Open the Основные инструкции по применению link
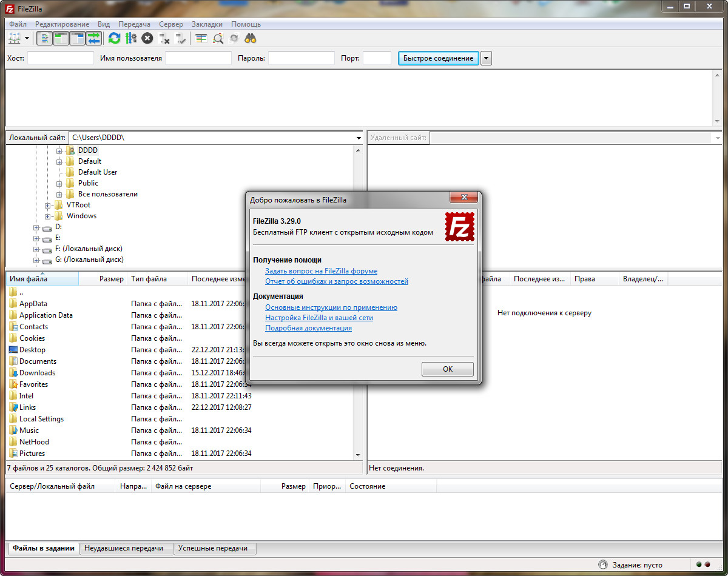Screen dimensions: 728x576 pos(331,307)
